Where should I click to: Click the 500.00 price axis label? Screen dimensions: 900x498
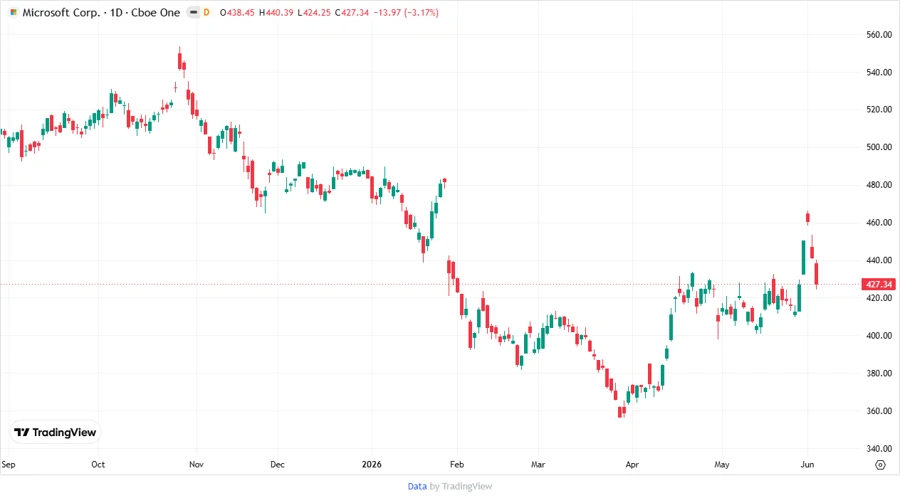[x=879, y=147]
